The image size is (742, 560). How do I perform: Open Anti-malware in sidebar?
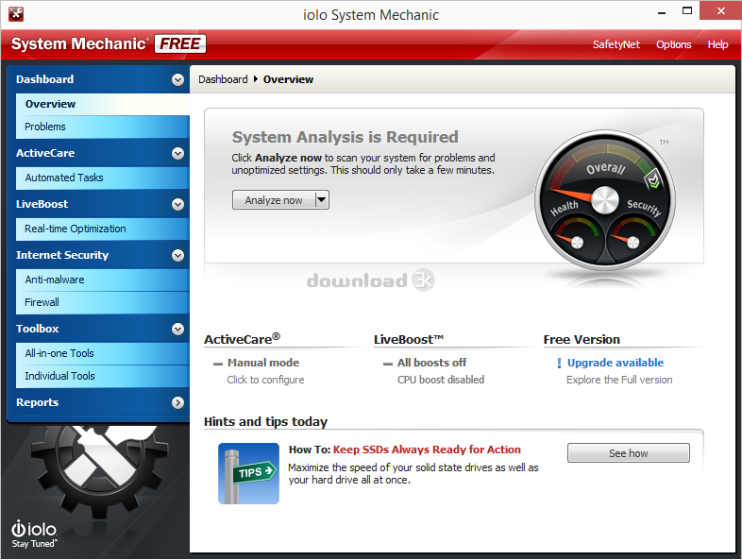pyautogui.click(x=103, y=280)
